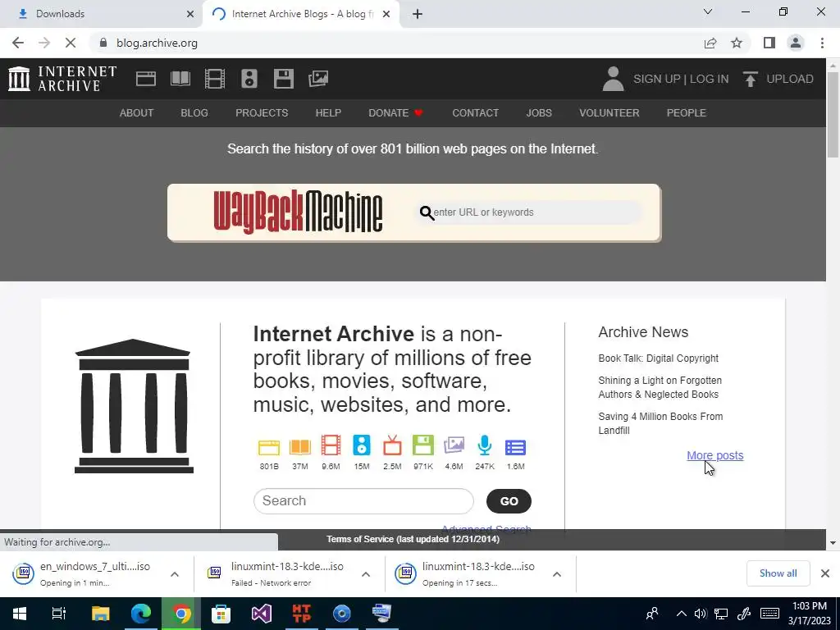Viewport: 840px width, 630px height.
Task: Open a new browser tab
Action: 418,14
